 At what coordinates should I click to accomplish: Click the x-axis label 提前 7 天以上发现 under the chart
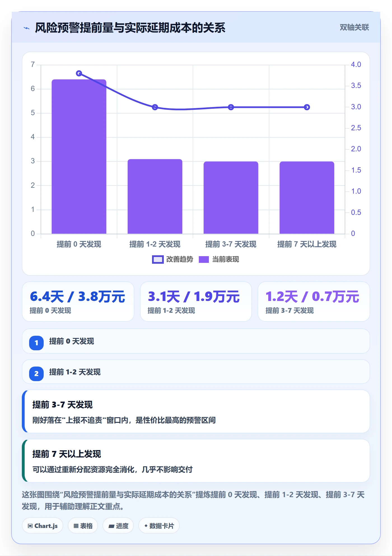click(307, 244)
